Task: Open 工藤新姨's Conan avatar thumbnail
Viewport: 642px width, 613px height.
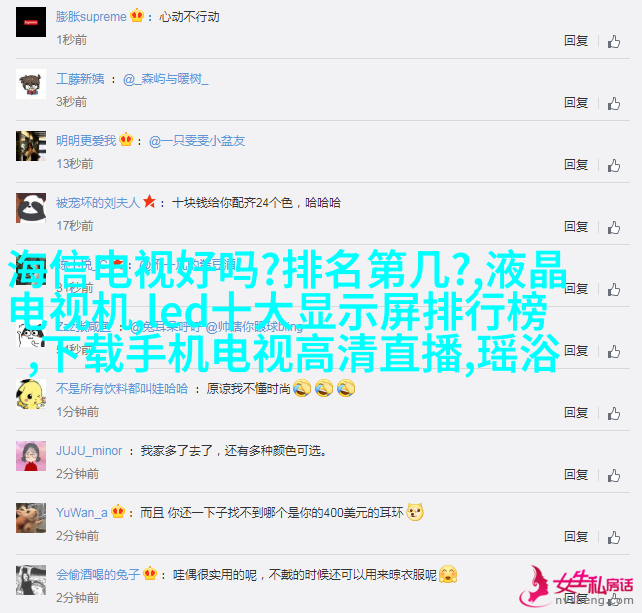Action: tap(31, 84)
